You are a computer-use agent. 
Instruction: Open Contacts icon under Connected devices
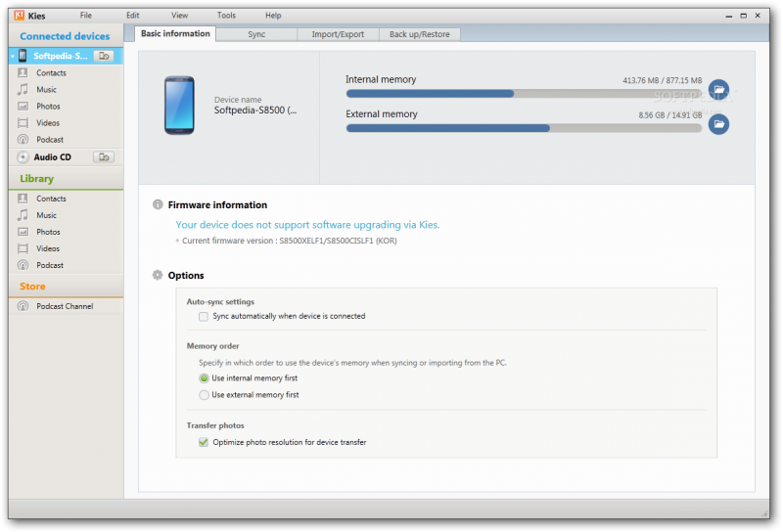pyautogui.click(x=23, y=73)
